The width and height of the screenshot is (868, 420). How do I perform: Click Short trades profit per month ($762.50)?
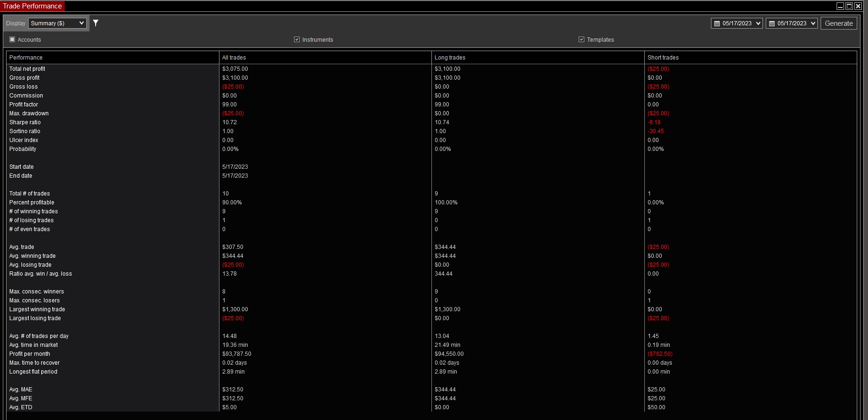click(660, 354)
